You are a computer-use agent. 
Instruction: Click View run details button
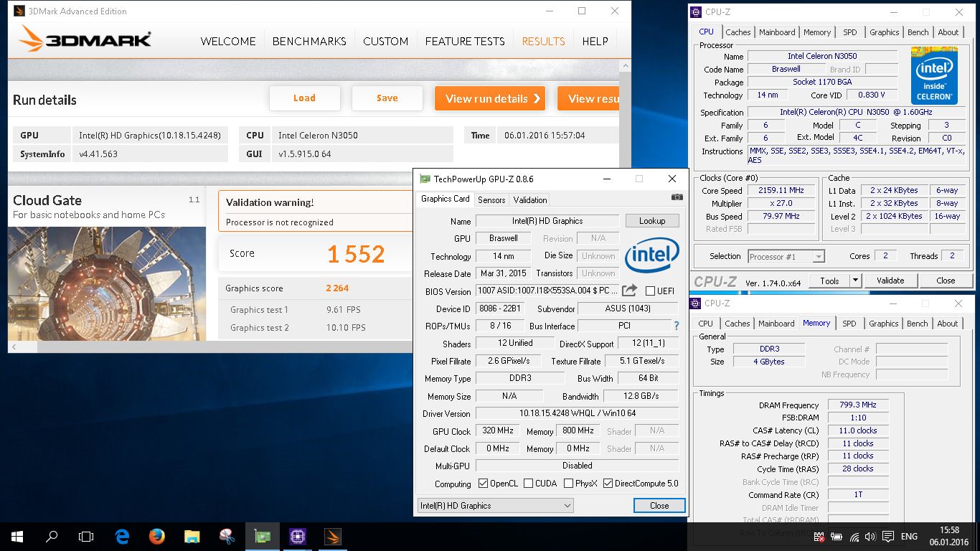[x=490, y=98]
